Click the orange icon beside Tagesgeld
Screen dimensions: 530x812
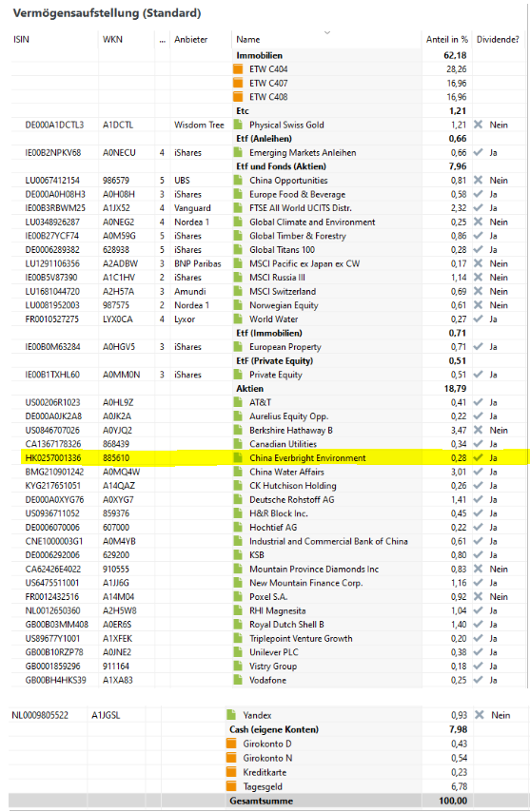(231, 786)
